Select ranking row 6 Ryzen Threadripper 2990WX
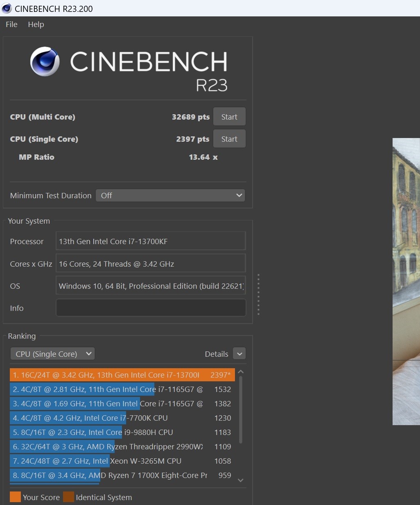420x505 pixels. click(122, 446)
